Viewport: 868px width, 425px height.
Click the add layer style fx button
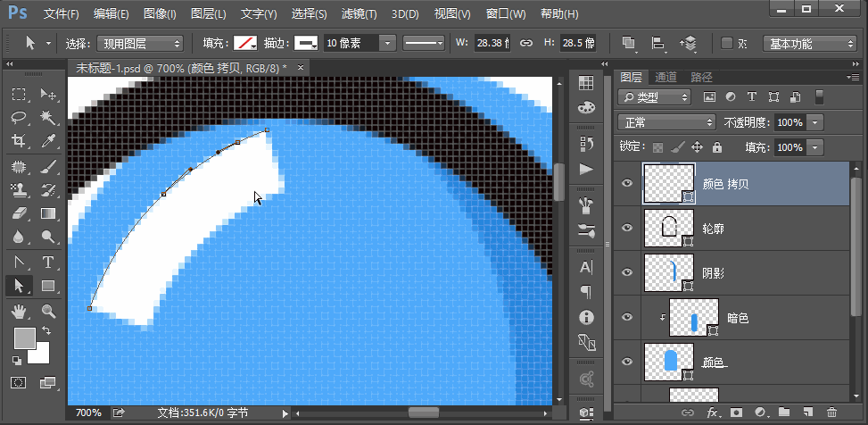pyautogui.click(x=713, y=412)
